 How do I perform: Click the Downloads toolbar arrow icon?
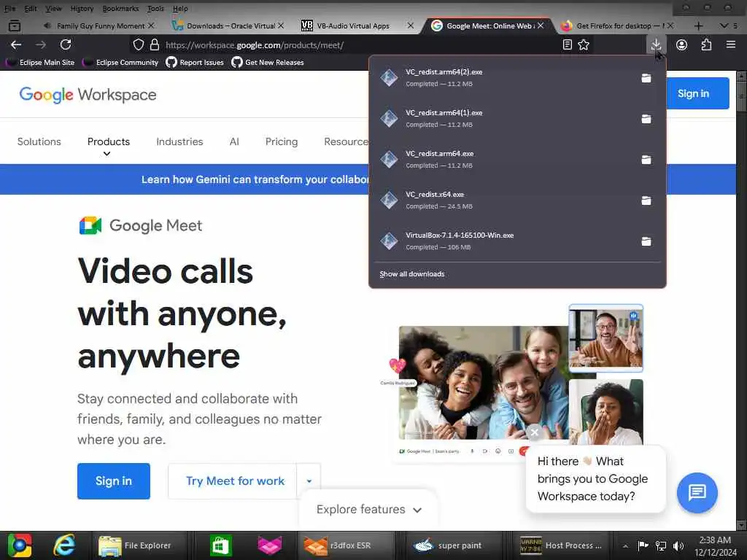point(656,44)
